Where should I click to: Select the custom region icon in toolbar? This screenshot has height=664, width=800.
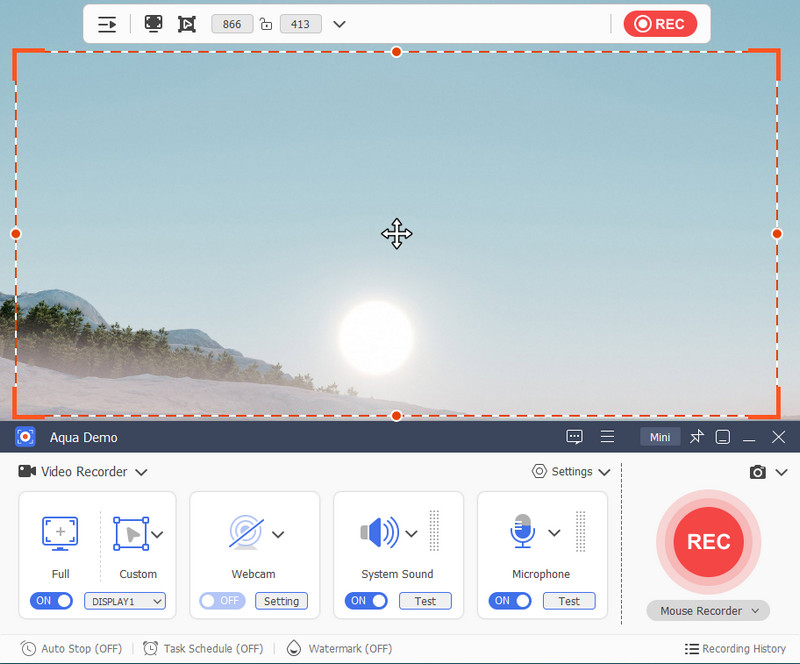point(187,24)
